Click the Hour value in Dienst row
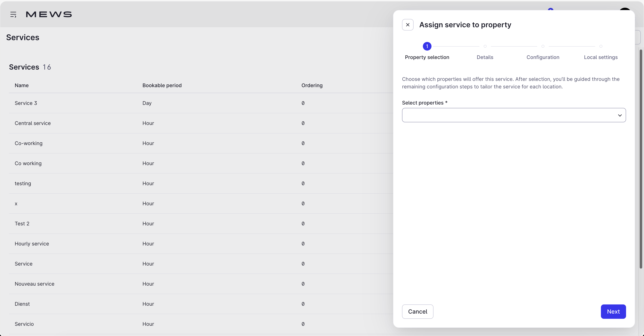 point(148,304)
